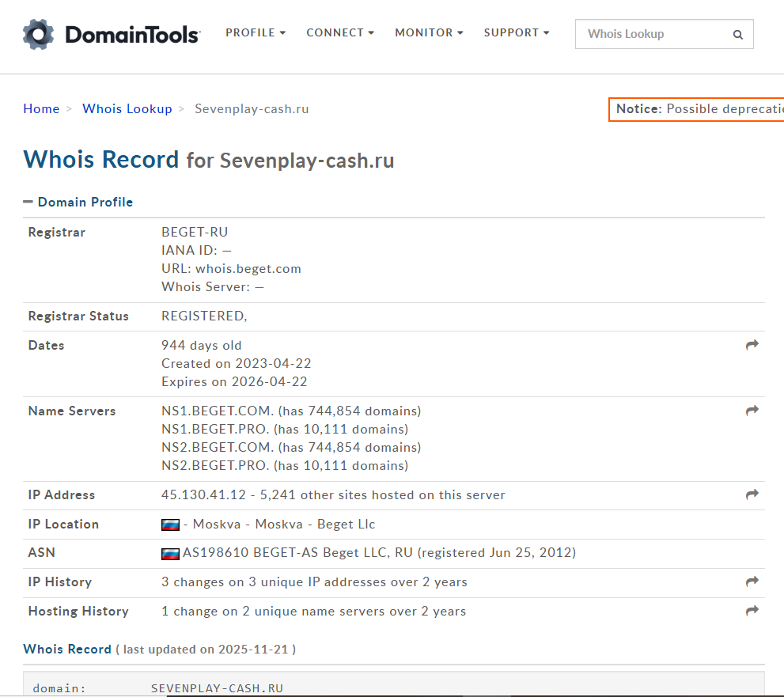Click the share arrow in Name Servers row
Image resolution: width=784 pixels, height=697 pixels.
[x=752, y=411]
